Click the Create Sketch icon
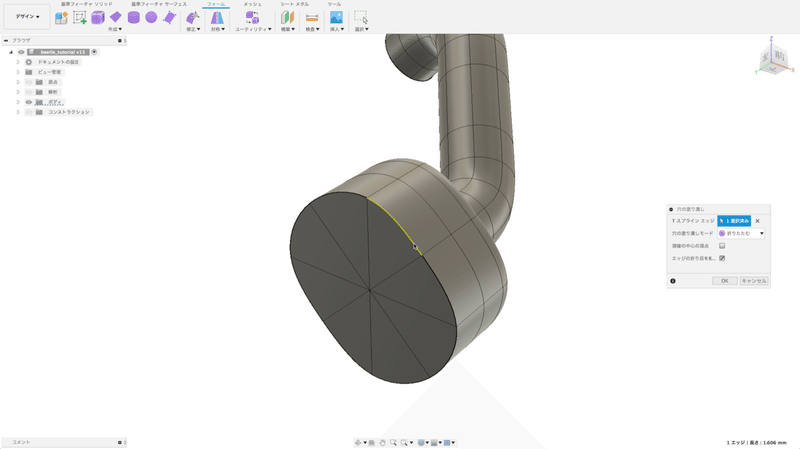Image resolution: width=800 pixels, height=449 pixels. pyautogui.click(x=80, y=18)
